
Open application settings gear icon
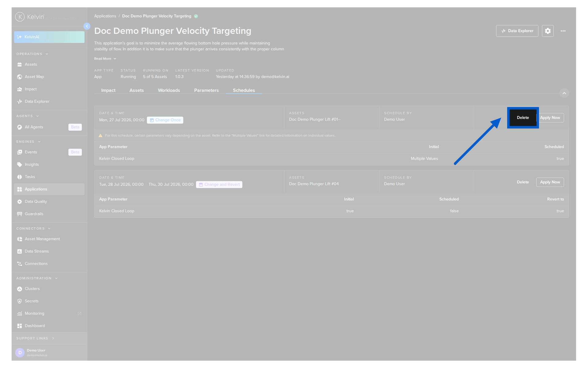point(548,31)
